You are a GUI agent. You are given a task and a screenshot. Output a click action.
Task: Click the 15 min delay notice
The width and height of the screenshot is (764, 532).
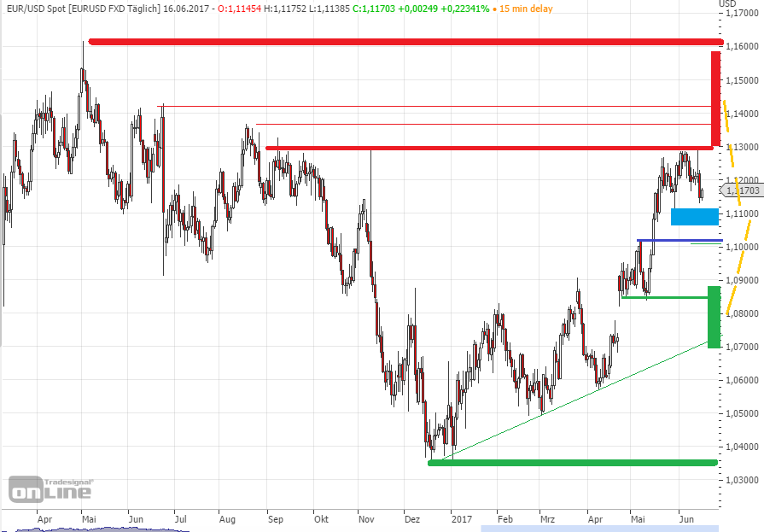[526, 9]
